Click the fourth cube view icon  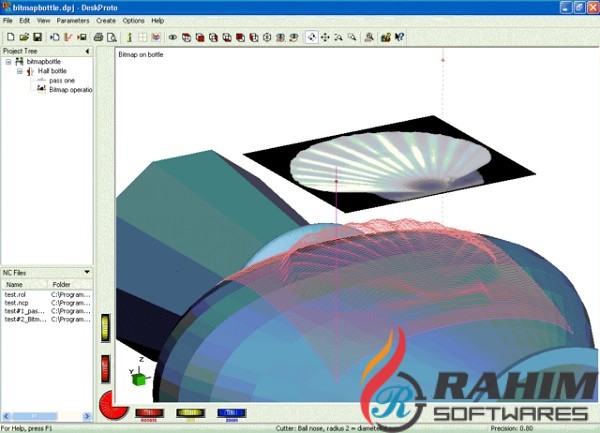[x=227, y=37]
